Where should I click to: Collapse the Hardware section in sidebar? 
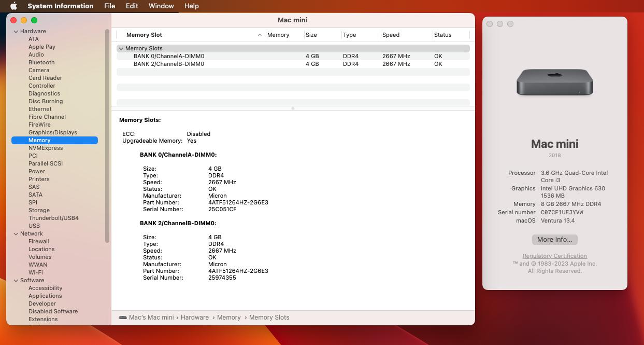16,31
